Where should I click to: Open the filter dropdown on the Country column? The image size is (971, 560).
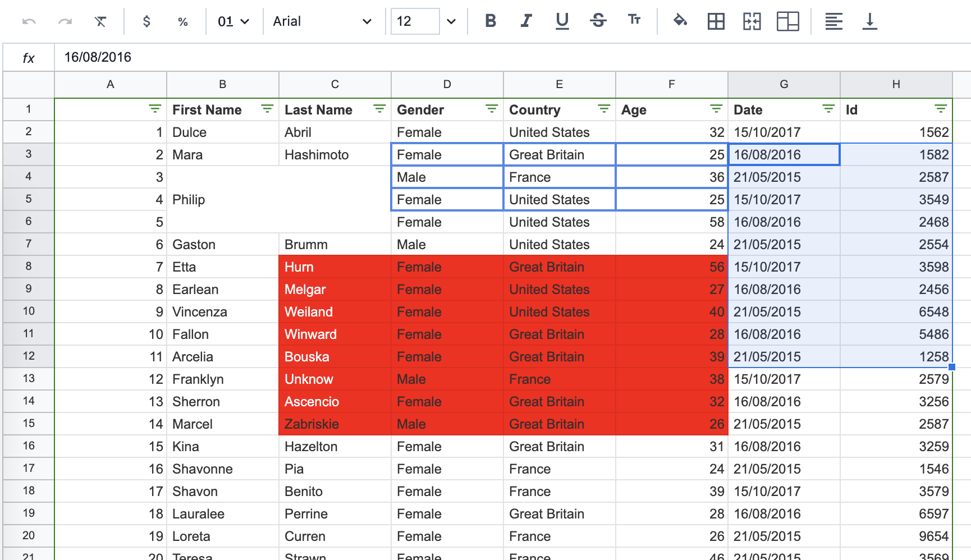[x=603, y=109]
